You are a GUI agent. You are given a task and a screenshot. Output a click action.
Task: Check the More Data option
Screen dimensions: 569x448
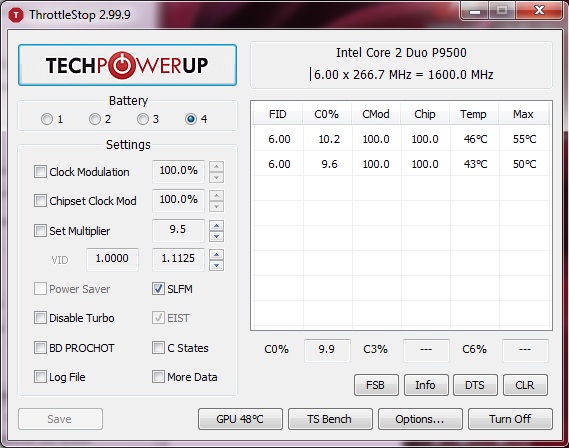158,377
